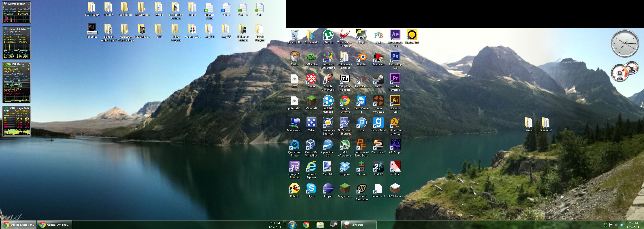Viewport: 644px width, 229px height.
Task: Open Norton 360 icon
Action: pos(412,37)
